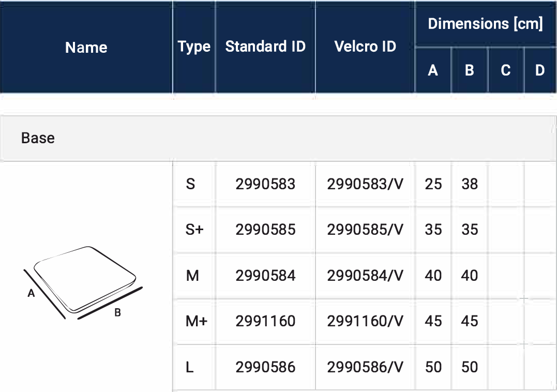Select the Standard ID column header
This screenshot has height=392, width=557.
(x=265, y=47)
